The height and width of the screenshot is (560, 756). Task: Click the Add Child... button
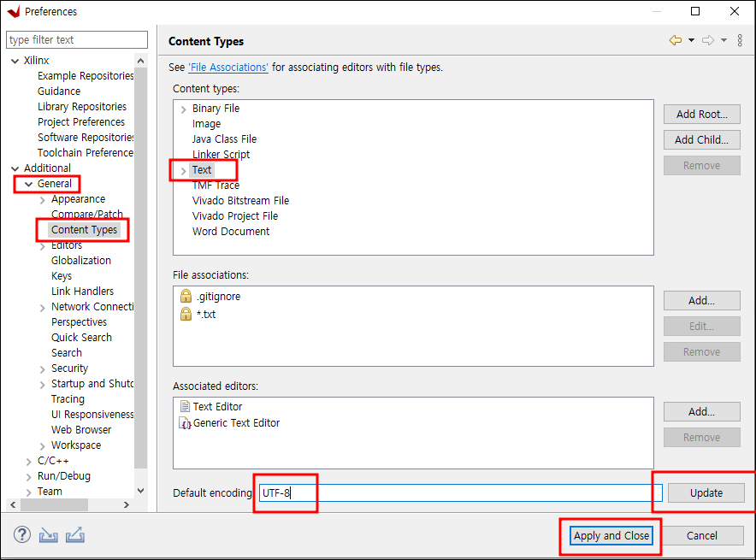tap(701, 139)
